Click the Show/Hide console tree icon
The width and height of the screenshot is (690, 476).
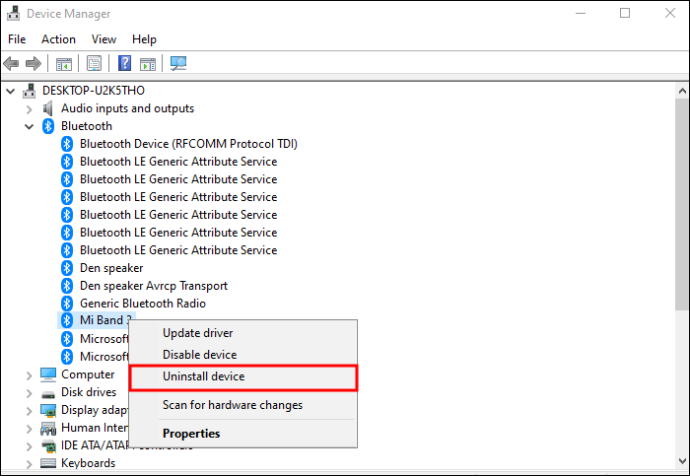pos(64,64)
